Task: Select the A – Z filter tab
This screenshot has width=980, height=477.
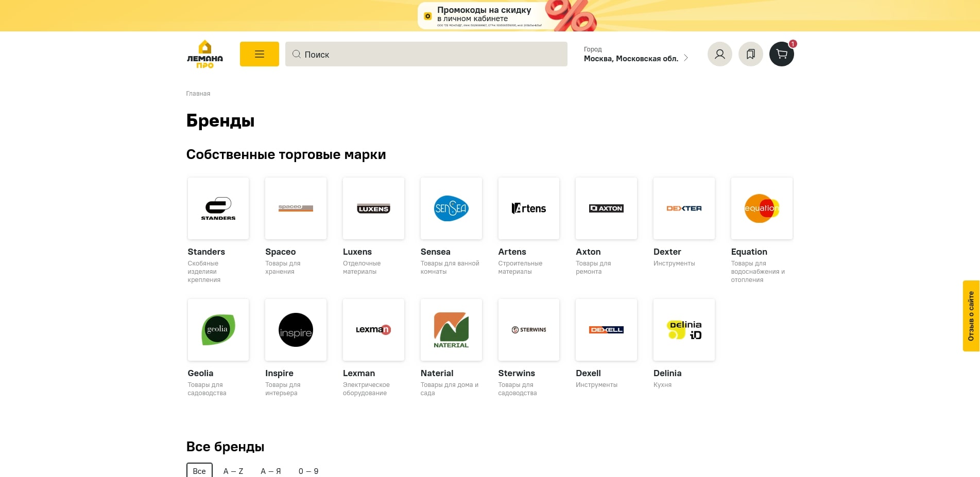Action: click(233, 471)
